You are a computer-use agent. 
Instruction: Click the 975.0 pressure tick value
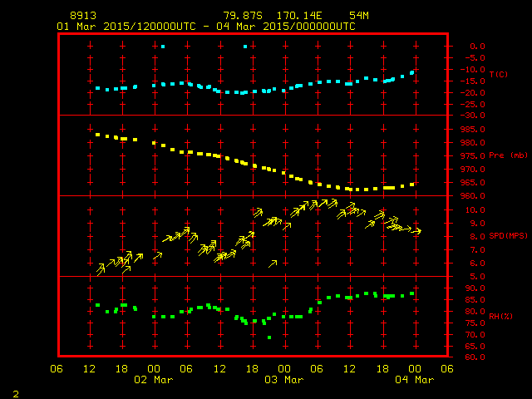tap(473, 156)
